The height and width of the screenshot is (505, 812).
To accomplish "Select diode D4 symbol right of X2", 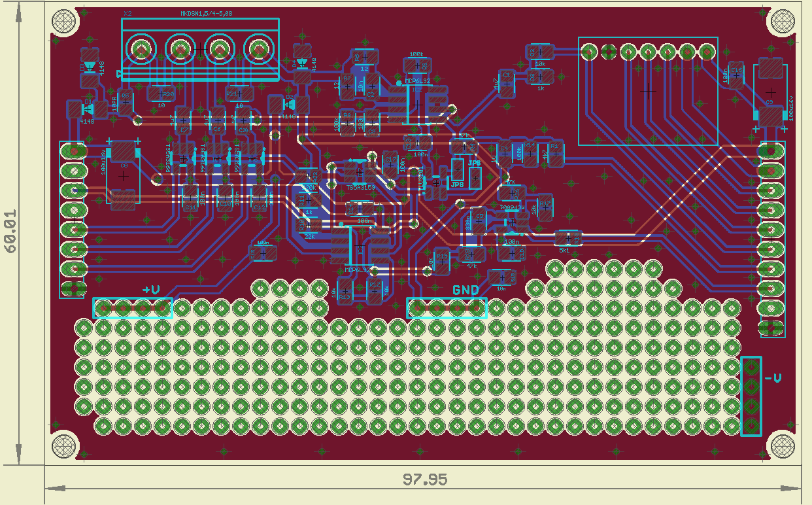I will click(x=301, y=63).
